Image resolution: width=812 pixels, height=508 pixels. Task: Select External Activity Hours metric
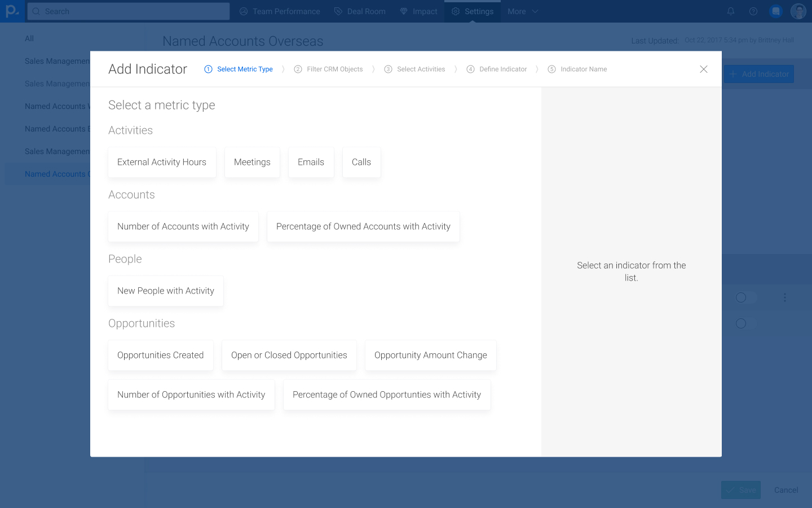pyautogui.click(x=162, y=162)
